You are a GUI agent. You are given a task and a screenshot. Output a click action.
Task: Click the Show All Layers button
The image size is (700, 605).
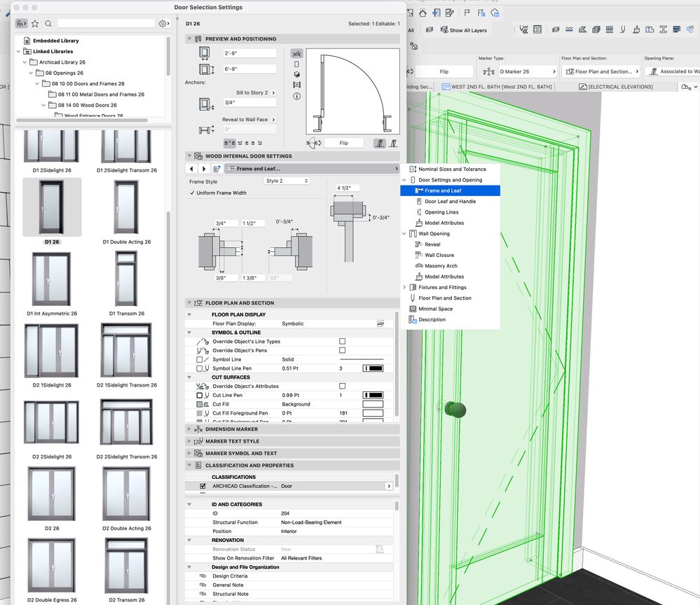coord(463,30)
